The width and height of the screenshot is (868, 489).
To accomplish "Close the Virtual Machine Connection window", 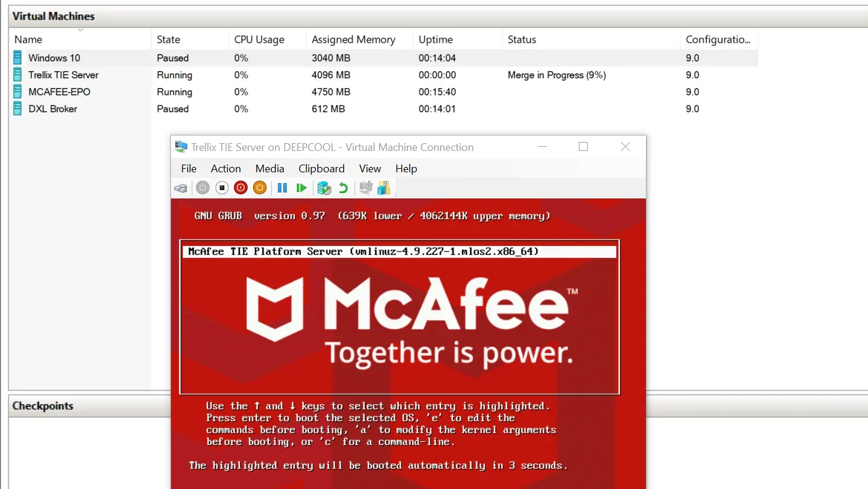I will point(625,147).
